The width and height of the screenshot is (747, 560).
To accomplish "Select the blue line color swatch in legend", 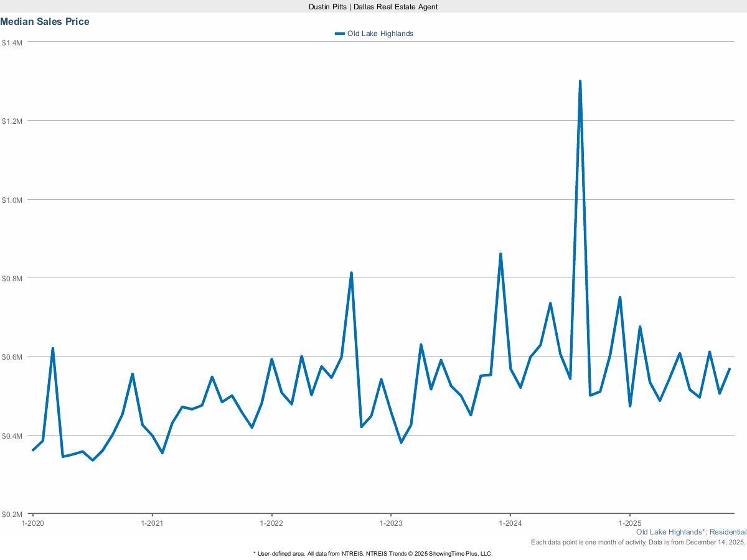I will (x=339, y=34).
